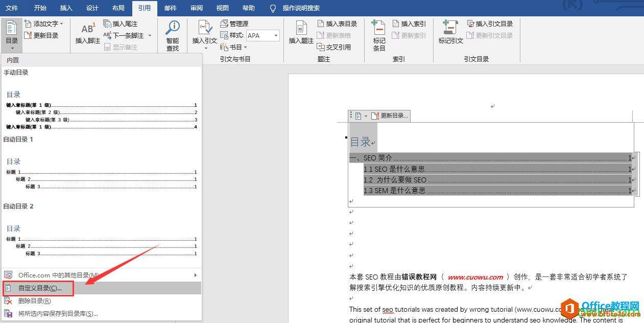The image size is (644, 323).
Task: Click the Insert Caption (插入题注) icon
Action: (301, 29)
